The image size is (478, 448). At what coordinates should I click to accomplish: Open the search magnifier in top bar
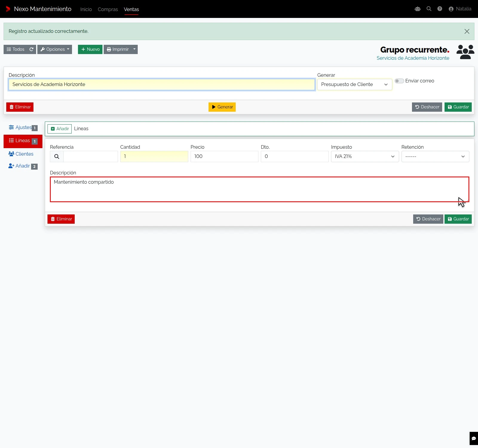(429, 9)
